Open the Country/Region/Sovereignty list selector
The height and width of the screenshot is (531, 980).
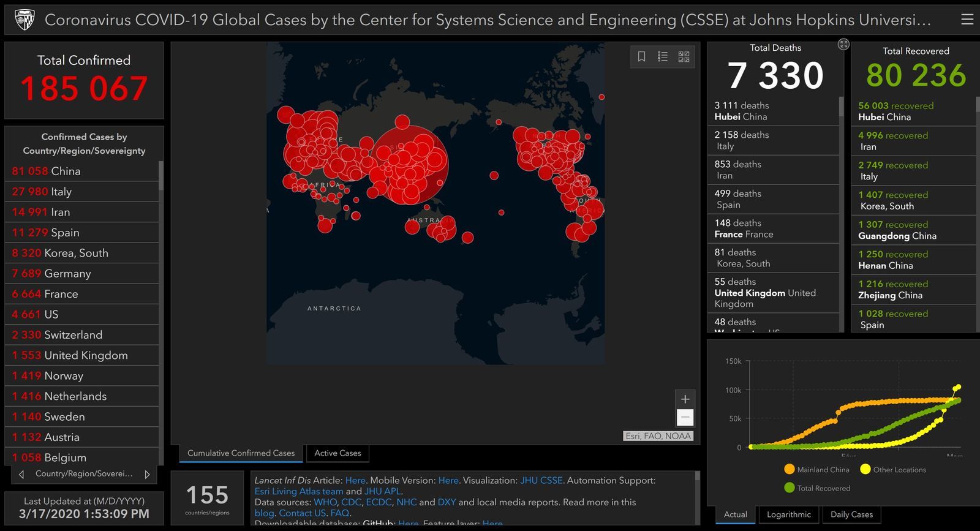pos(84,474)
